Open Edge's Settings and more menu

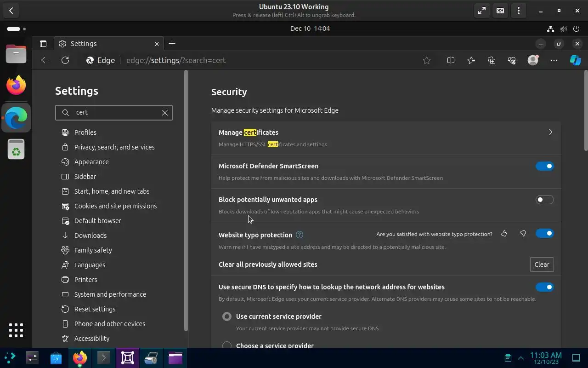click(554, 60)
